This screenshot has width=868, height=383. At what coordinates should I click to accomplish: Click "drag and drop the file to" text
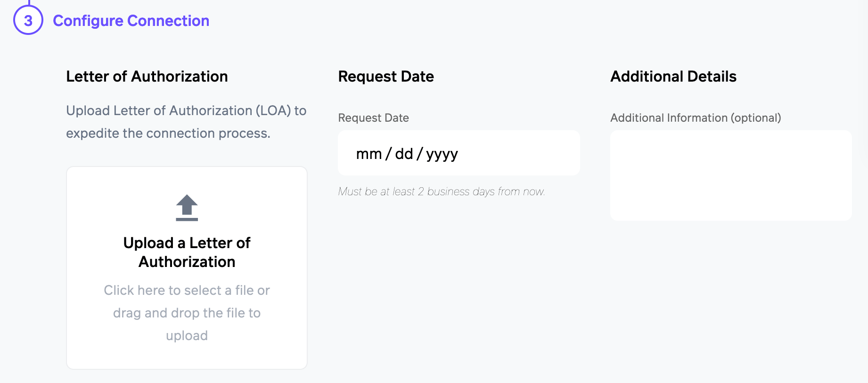tap(187, 313)
